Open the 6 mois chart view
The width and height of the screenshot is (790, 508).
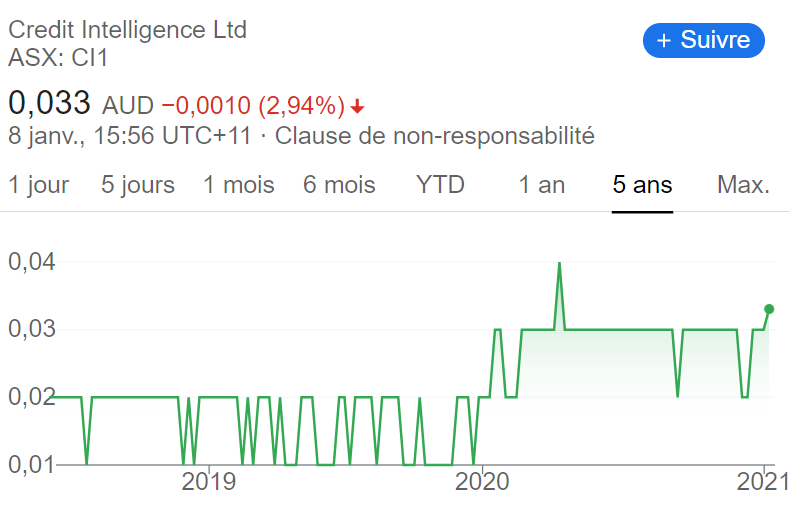(x=339, y=185)
